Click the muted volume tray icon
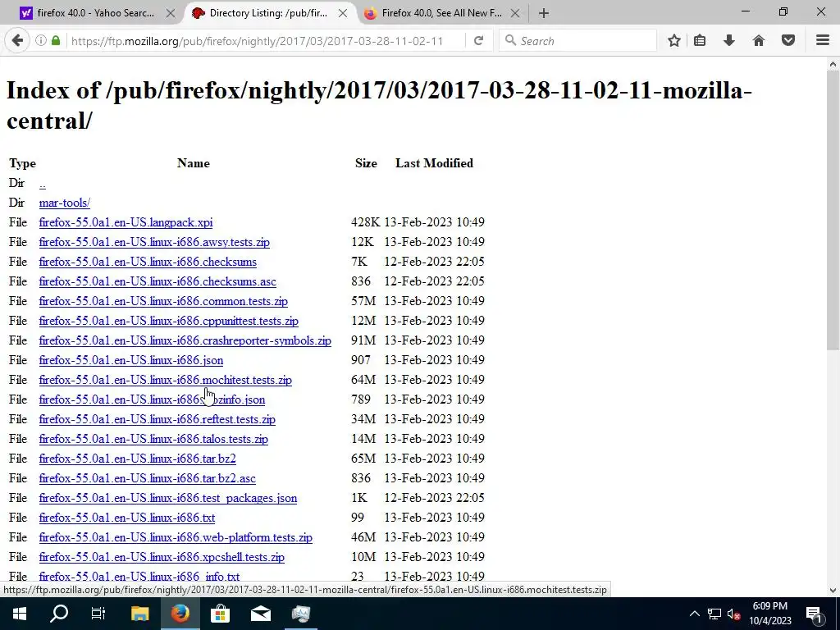The width and height of the screenshot is (840, 630). pyautogui.click(x=734, y=614)
